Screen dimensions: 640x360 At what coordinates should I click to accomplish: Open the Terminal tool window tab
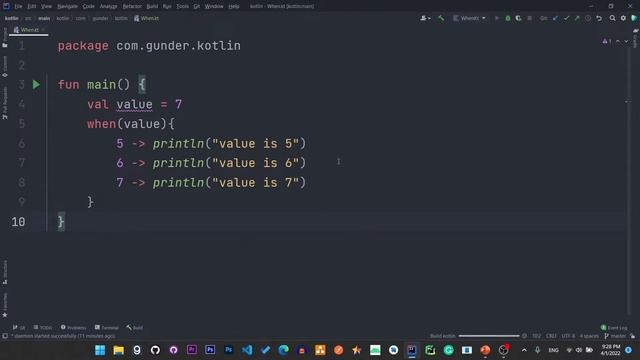pyautogui.click(x=107, y=327)
